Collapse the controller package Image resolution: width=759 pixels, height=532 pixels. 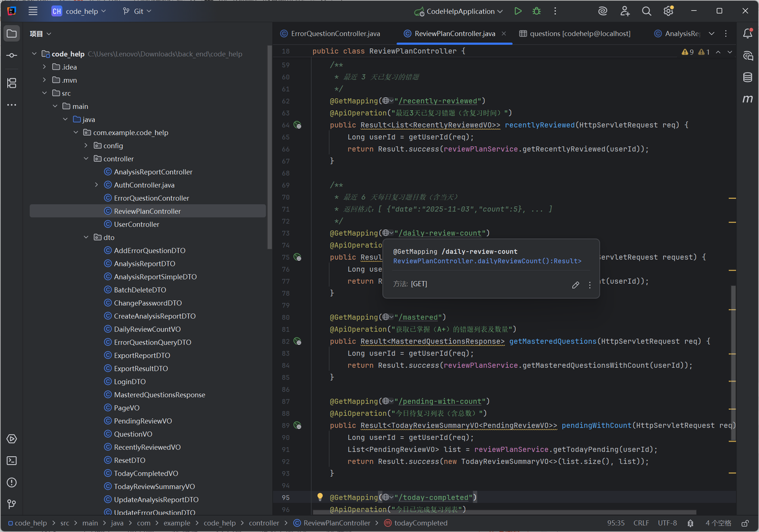point(86,159)
